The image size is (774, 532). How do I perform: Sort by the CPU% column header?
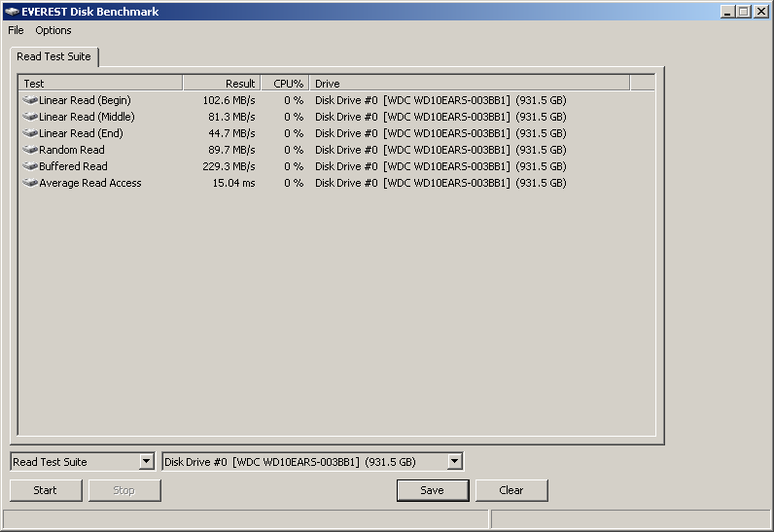285,84
